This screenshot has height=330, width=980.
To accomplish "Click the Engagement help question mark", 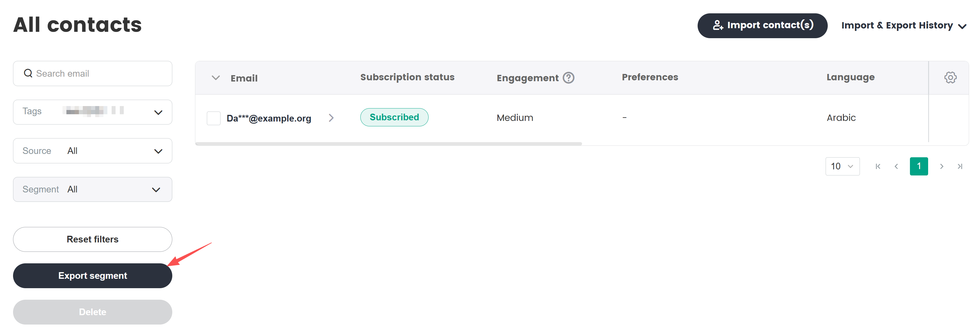I will pos(568,77).
